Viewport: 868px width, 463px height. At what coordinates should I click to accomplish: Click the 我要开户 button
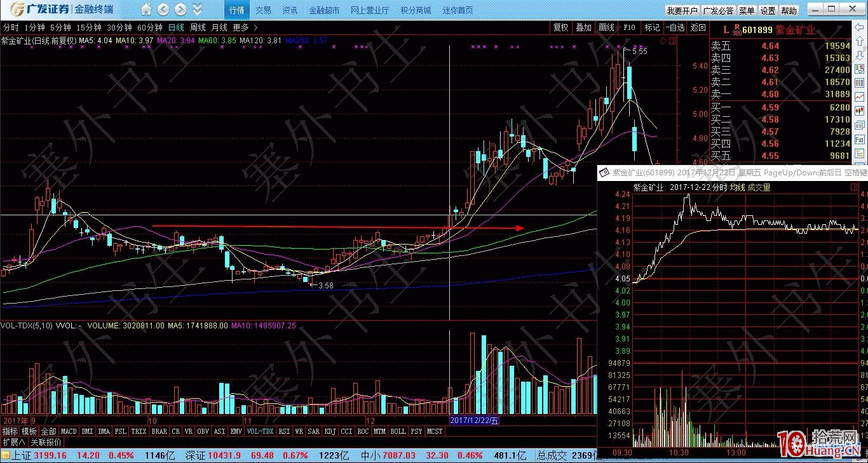(x=682, y=11)
